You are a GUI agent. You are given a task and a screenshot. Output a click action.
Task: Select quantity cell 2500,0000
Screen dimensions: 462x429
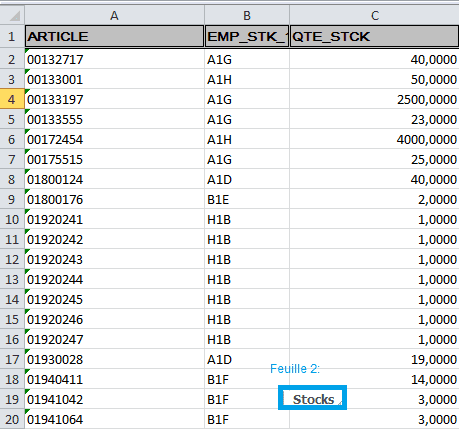374,99
